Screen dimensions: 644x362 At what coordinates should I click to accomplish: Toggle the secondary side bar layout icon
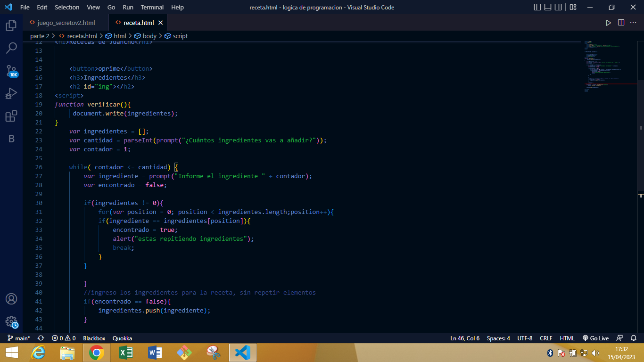tap(558, 7)
